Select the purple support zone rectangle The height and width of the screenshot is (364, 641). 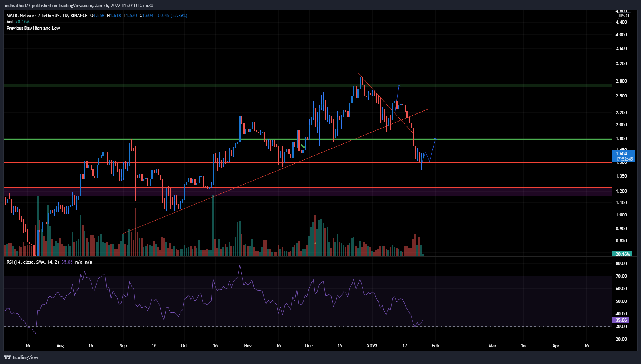click(x=308, y=192)
